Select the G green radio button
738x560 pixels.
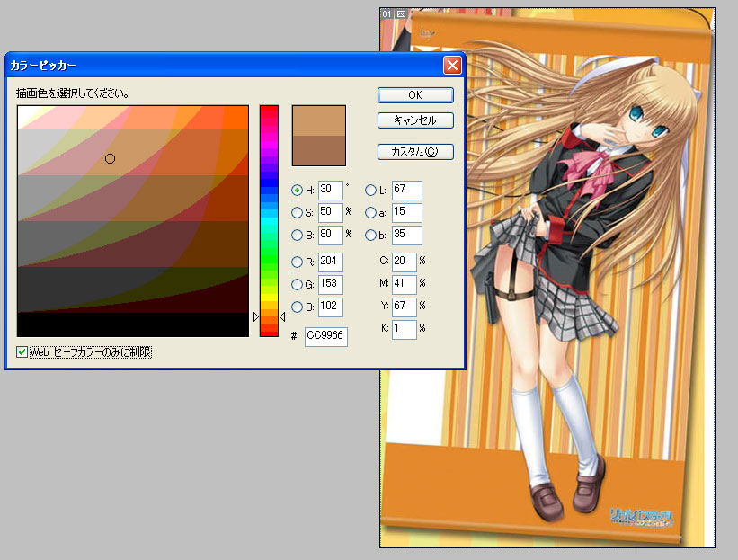[297, 284]
